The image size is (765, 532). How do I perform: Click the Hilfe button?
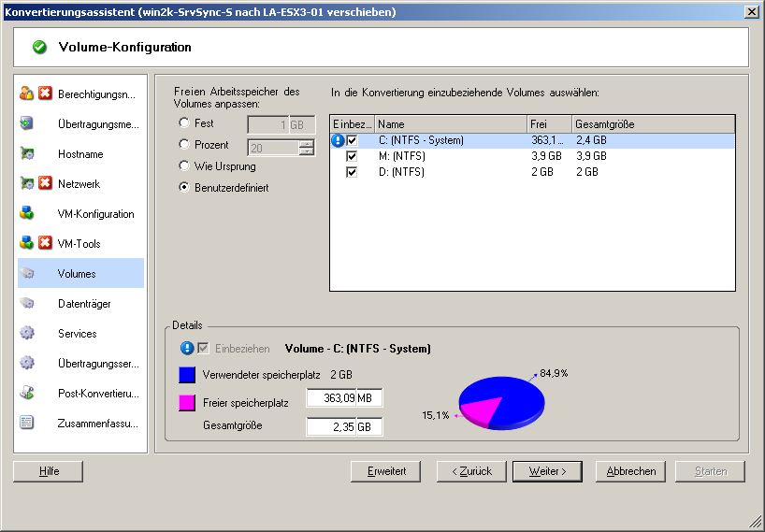coord(49,471)
